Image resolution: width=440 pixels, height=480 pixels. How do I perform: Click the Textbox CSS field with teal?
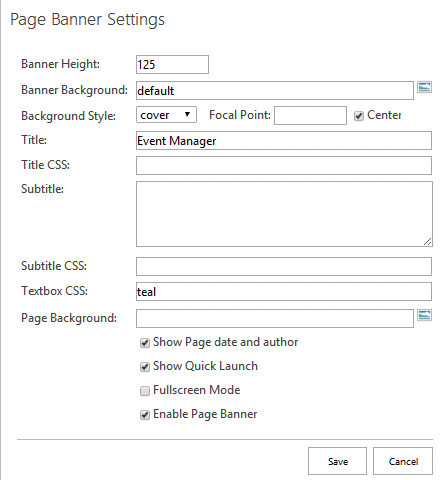[284, 292]
